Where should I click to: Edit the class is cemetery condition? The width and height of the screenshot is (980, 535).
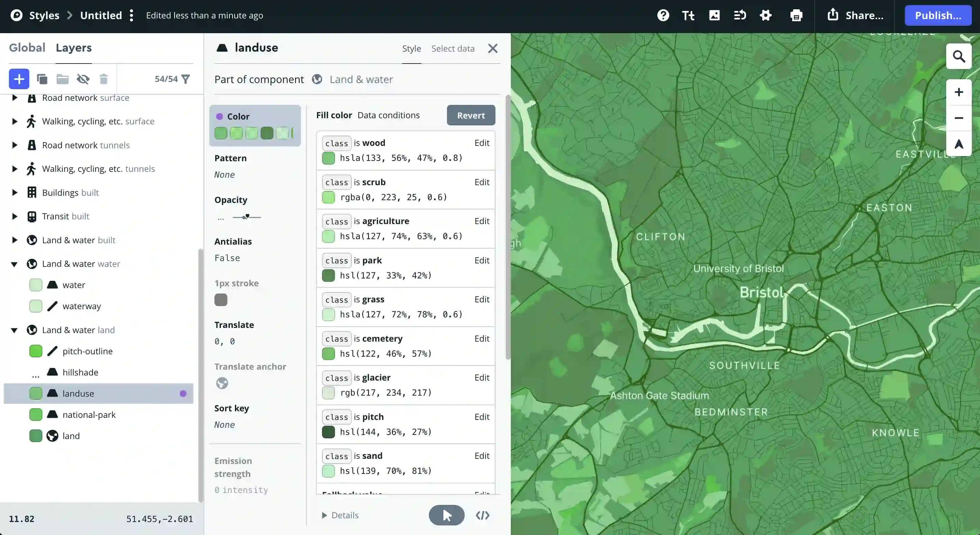click(x=481, y=339)
